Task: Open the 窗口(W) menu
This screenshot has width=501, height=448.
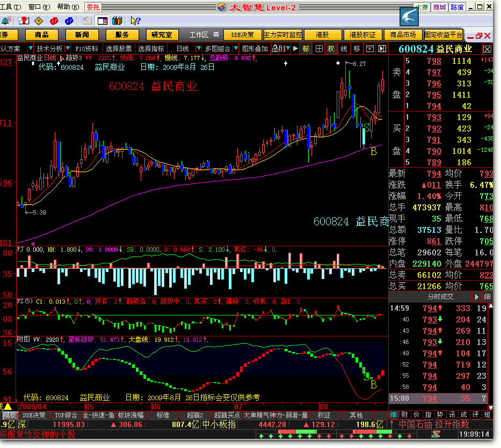Action: point(39,7)
